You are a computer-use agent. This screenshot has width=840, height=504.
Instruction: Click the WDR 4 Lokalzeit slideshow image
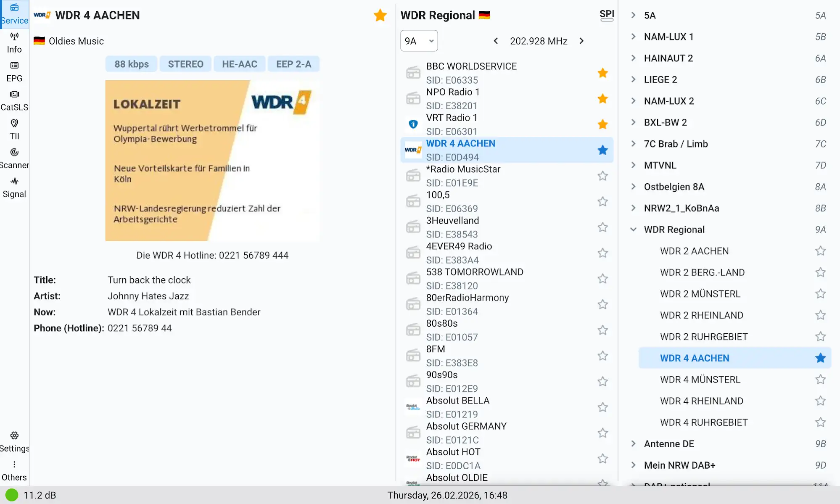coord(212,161)
